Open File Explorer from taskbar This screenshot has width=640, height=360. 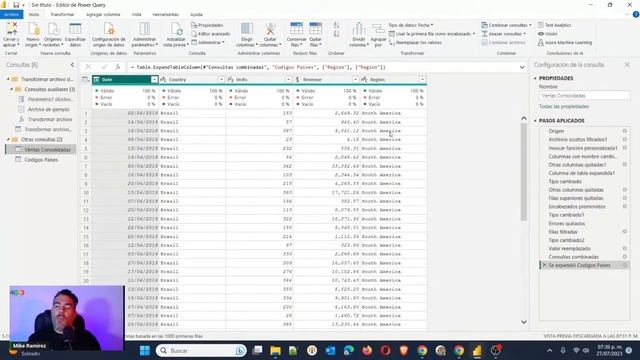click(x=275, y=351)
